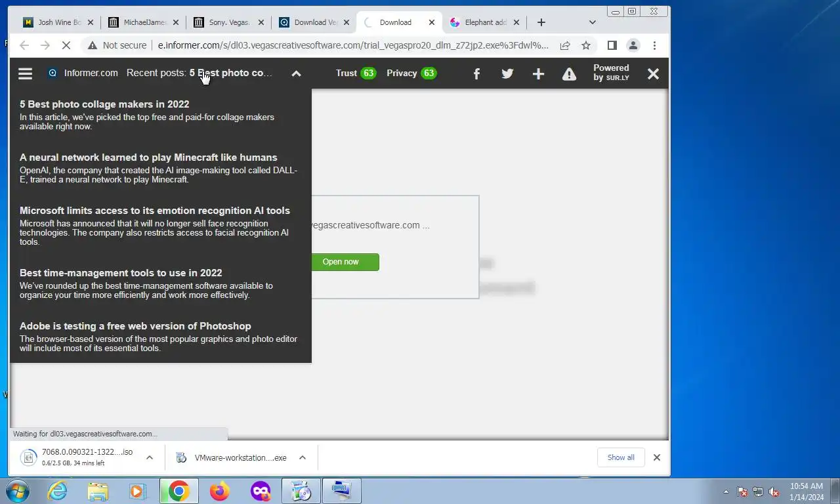Viewport: 840px width, 504px height.
Task: Close the Josh Wine Bo... tab
Action: [91, 22]
